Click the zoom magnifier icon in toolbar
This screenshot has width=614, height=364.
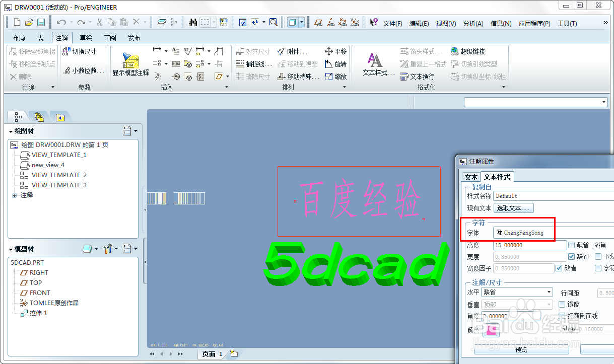(273, 22)
